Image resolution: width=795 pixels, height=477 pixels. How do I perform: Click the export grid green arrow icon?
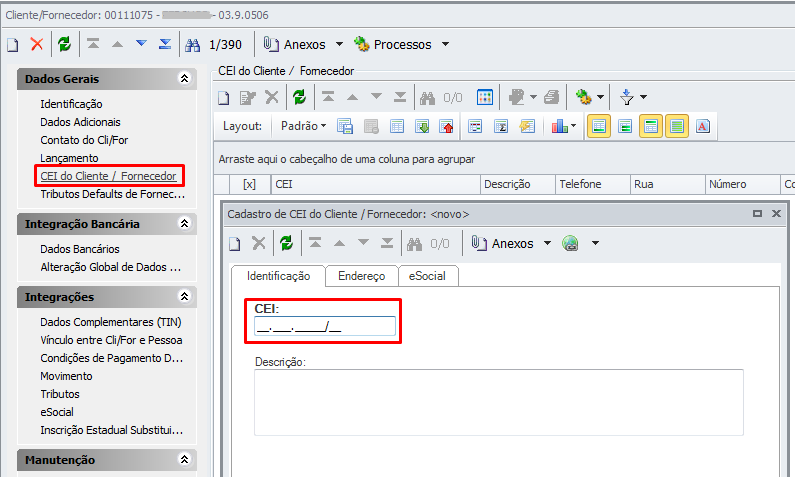point(422,126)
